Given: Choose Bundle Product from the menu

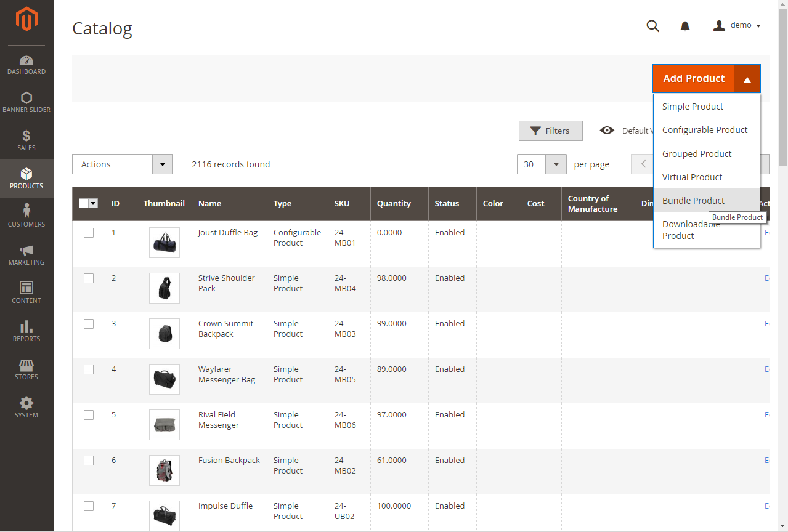Looking at the screenshot, I should [x=693, y=201].
